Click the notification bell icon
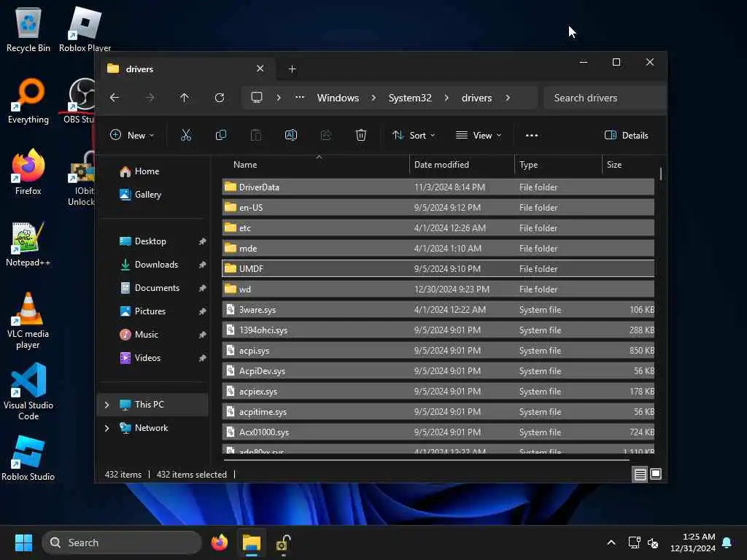 point(727,542)
